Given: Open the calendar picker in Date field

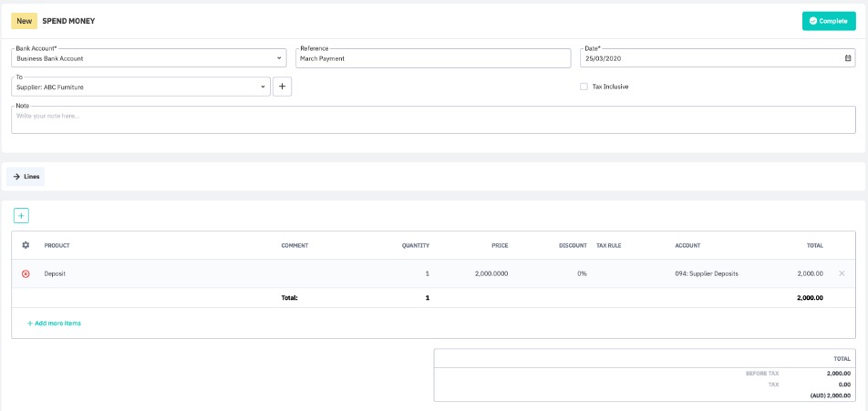Looking at the screenshot, I should click(x=848, y=58).
